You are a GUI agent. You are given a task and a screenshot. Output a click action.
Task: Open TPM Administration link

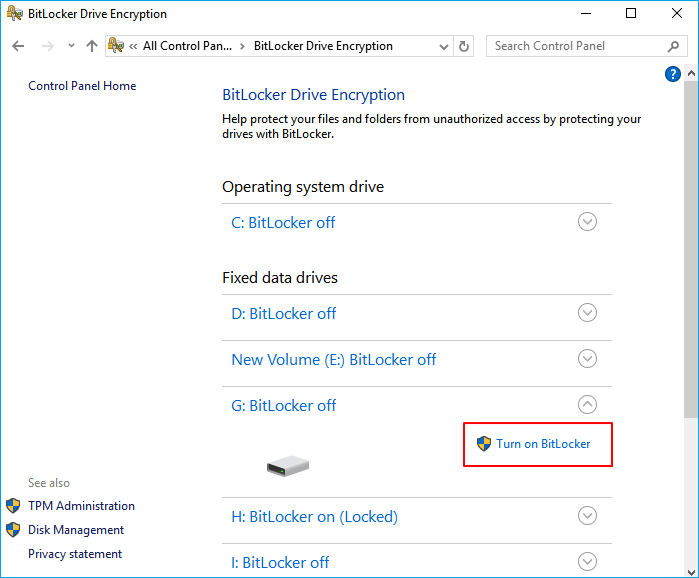click(x=81, y=506)
